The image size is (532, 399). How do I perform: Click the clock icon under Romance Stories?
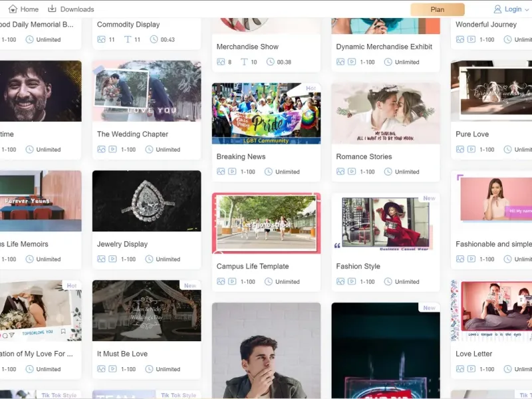coord(388,172)
